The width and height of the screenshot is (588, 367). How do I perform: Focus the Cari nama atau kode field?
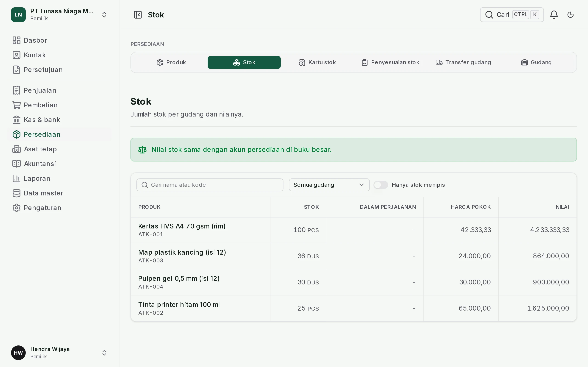(210, 185)
